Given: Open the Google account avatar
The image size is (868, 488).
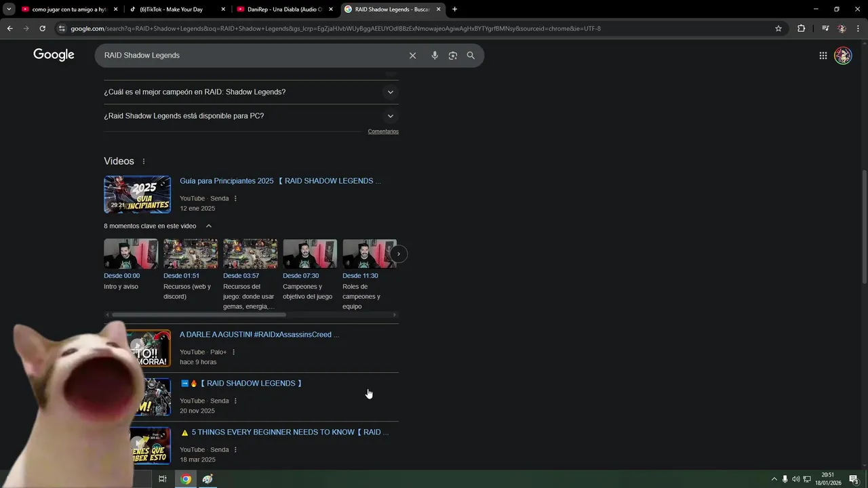Looking at the screenshot, I should (843, 56).
